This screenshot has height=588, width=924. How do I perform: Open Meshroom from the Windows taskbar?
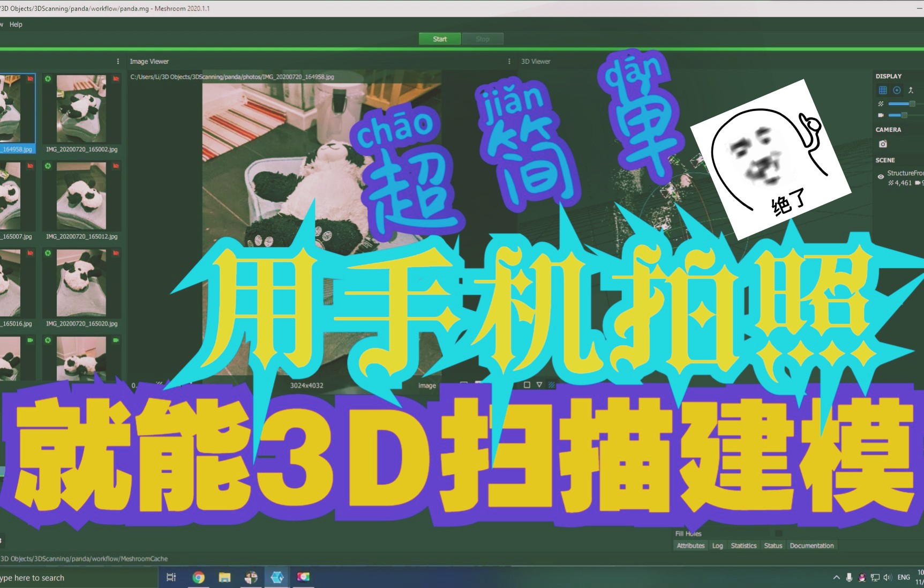(x=277, y=577)
